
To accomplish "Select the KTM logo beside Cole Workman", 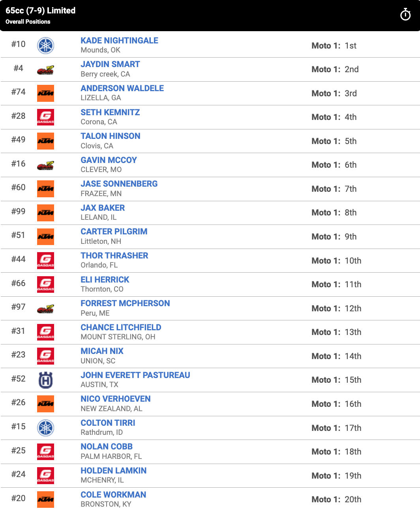I will pyautogui.click(x=45, y=499).
